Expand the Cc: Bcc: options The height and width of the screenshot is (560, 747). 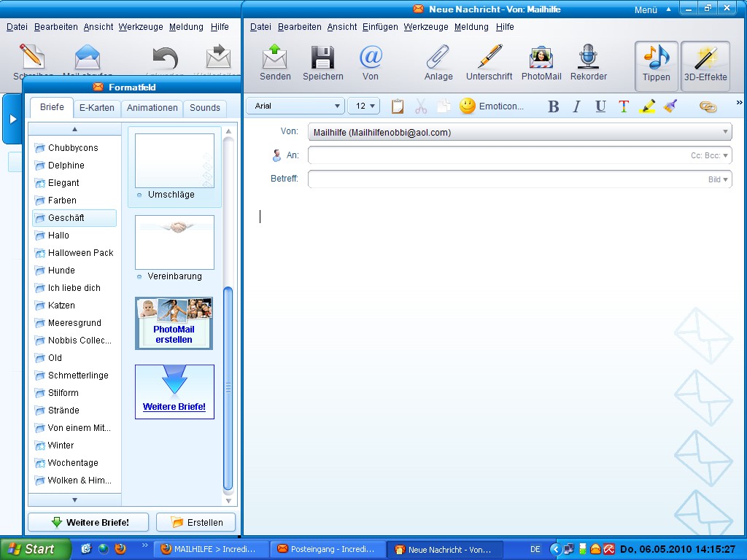(709, 155)
